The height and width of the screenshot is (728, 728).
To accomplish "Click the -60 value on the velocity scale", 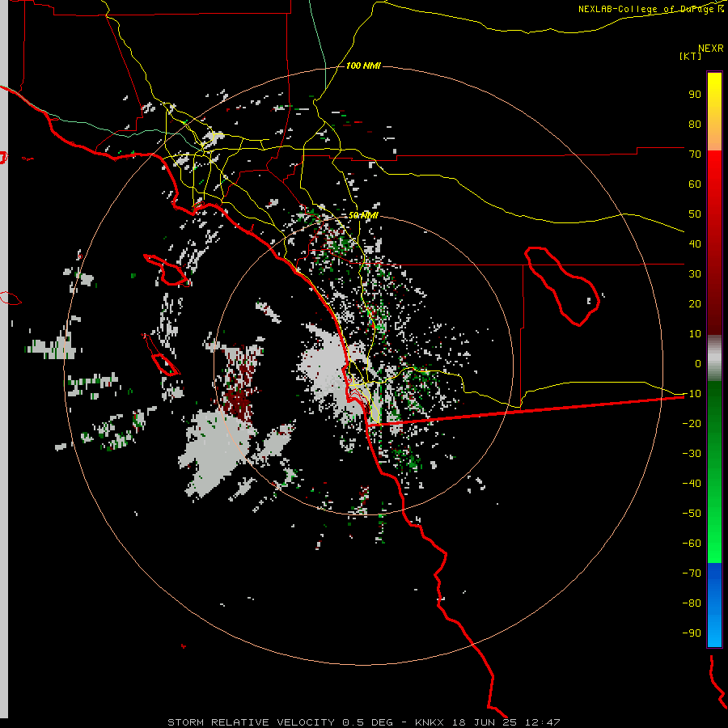I will pyautogui.click(x=692, y=544).
